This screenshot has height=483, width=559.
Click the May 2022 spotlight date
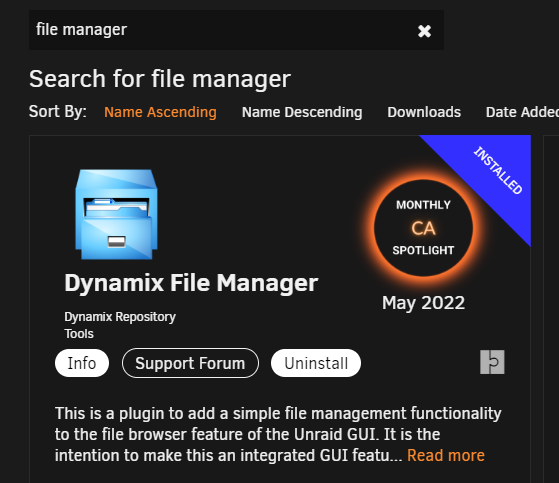pos(423,303)
